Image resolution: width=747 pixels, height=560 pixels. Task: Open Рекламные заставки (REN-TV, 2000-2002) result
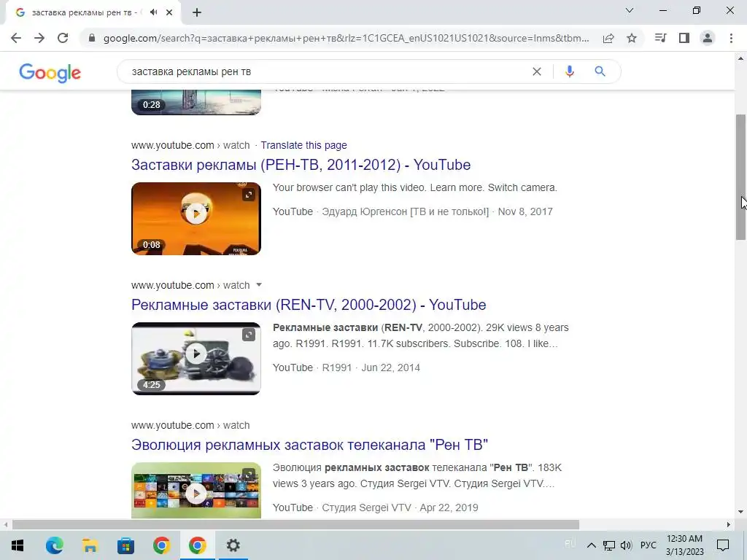click(x=309, y=305)
